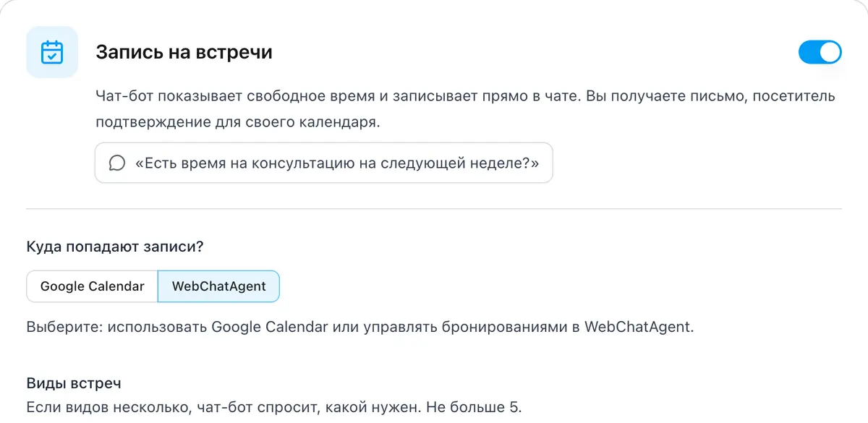Image resolution: width=868 pixels, height=423 pixels.
Task: Click the Запись на встречи heading
Action: pyautogui.click(x=184, y=52)
